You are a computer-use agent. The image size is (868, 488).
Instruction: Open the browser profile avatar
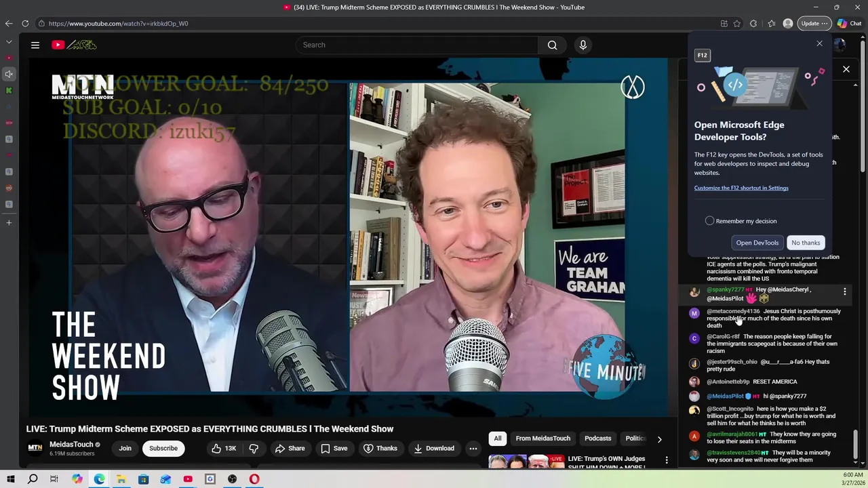tap(788, 23)
